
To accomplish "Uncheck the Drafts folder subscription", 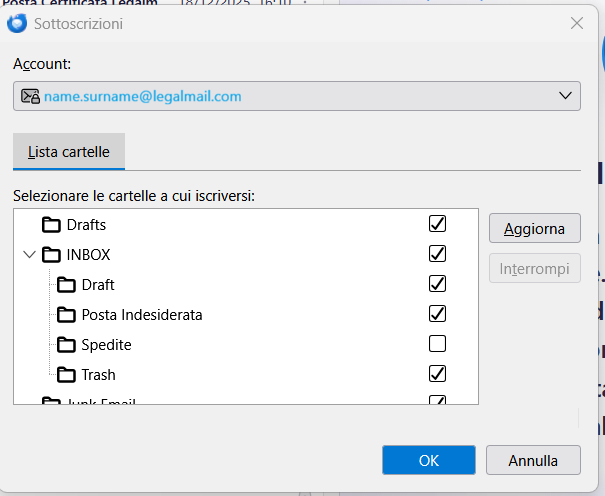I will tap(437, 223).
